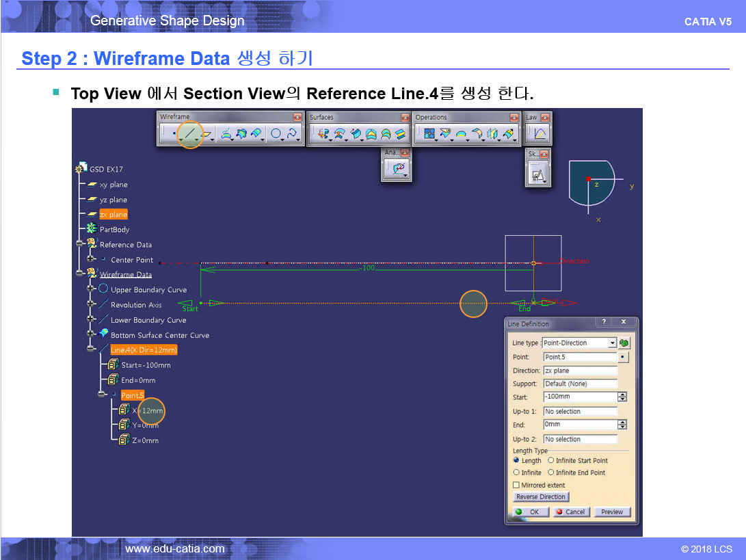746x560 pixels.
Task: Click the Start value field in dialog
Action: [x=579, y=397]
